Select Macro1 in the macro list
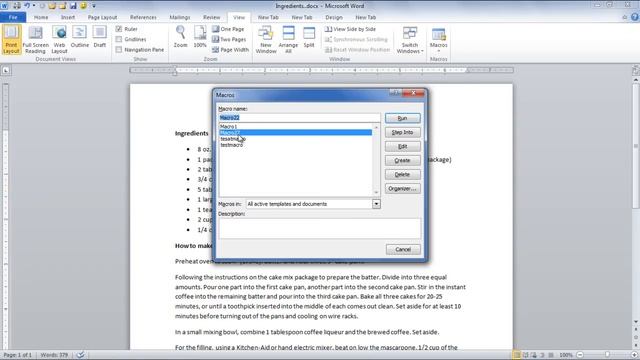The image size is (640, 360). pyautogui.click(x=296, y=127)
